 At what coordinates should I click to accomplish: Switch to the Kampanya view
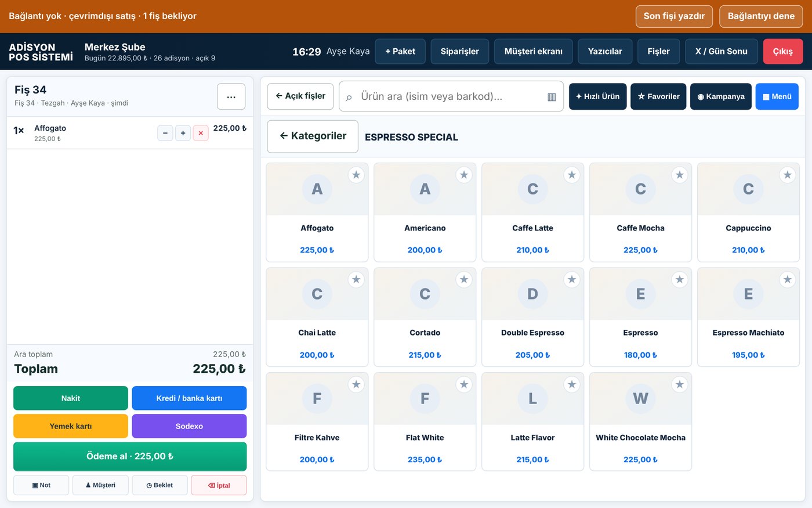pos(721,96)
